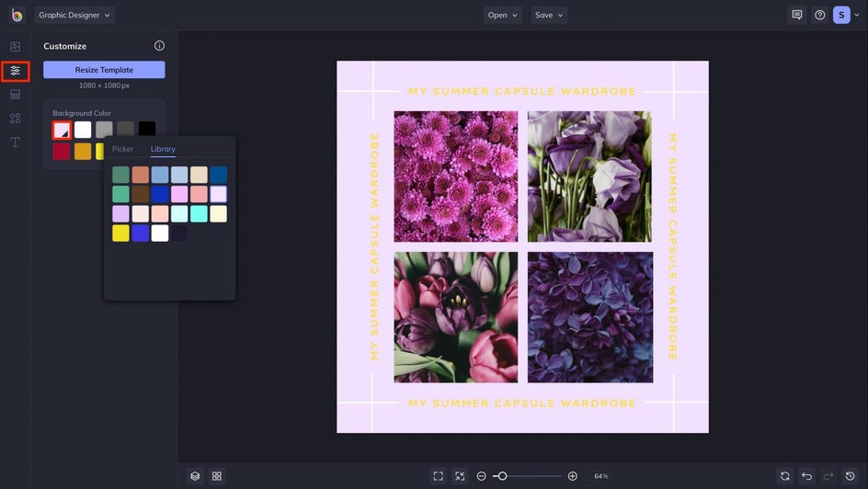Open the help question mark icon
This screenshot has height=489, width=868.
point(820,15)
